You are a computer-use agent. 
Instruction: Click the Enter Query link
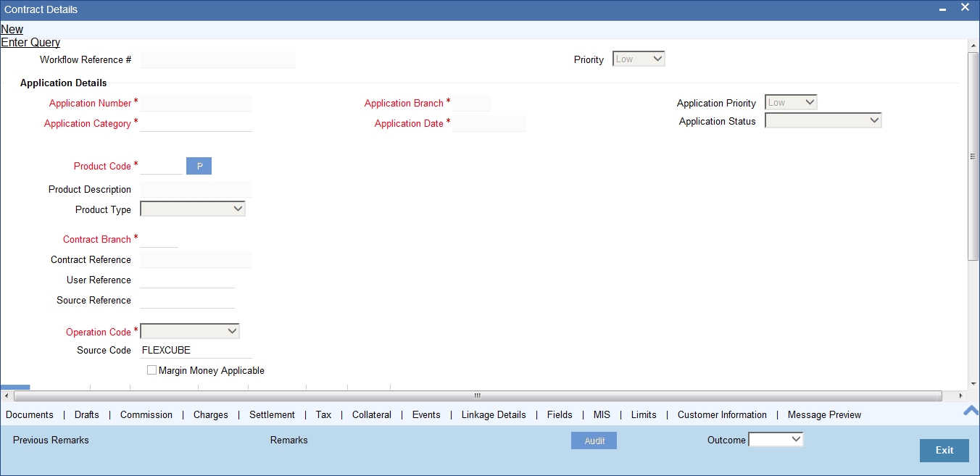pos(30,43)
